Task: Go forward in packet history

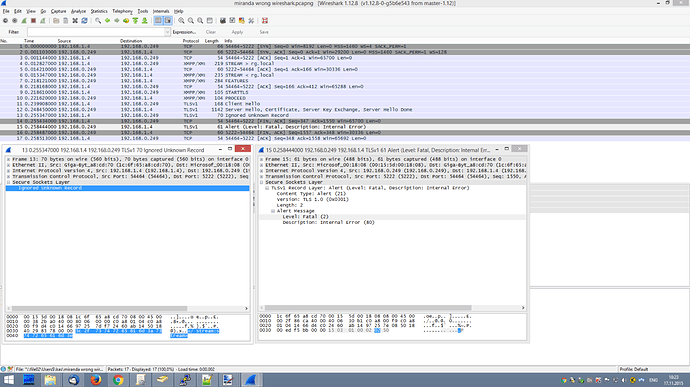Action: pyautogui.click(x=117, y=21)
